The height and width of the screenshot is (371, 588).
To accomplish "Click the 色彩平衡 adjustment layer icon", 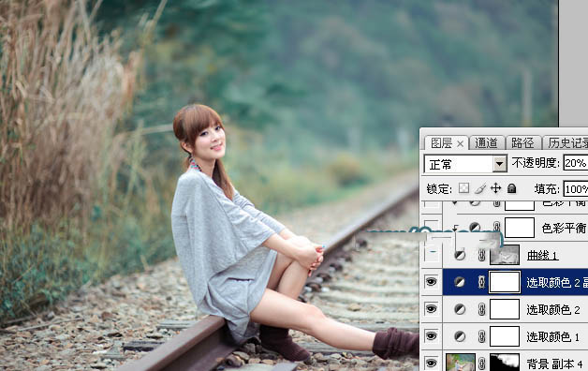I will (475, 228).
